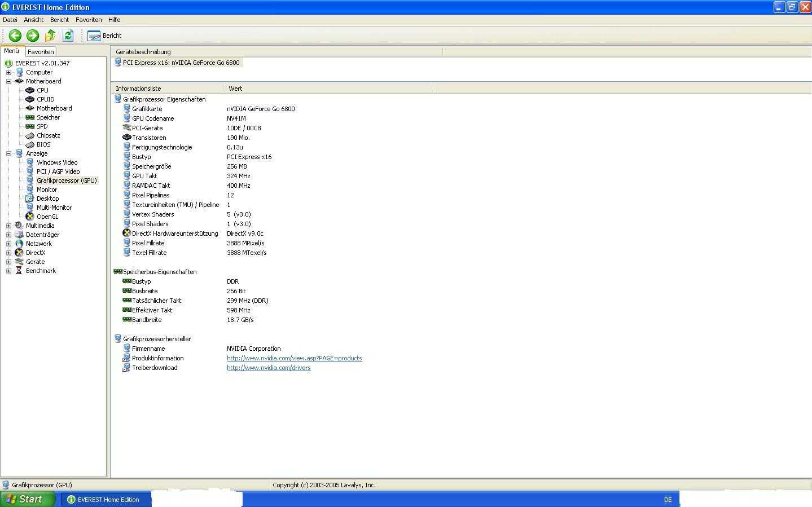Select the Busbreite row
The image size is (812, 507).
pos(144,291)
